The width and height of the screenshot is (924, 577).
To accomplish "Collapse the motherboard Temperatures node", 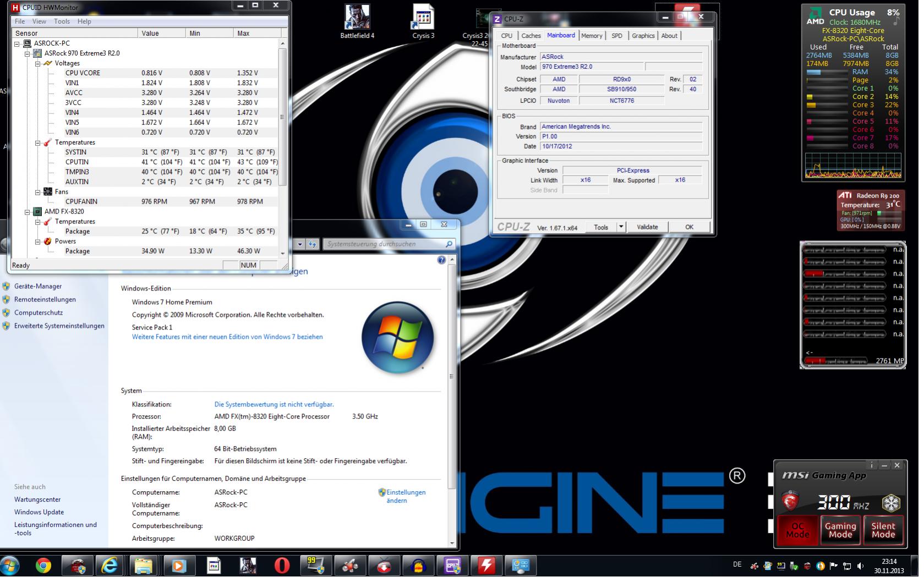I will (37, 142).
